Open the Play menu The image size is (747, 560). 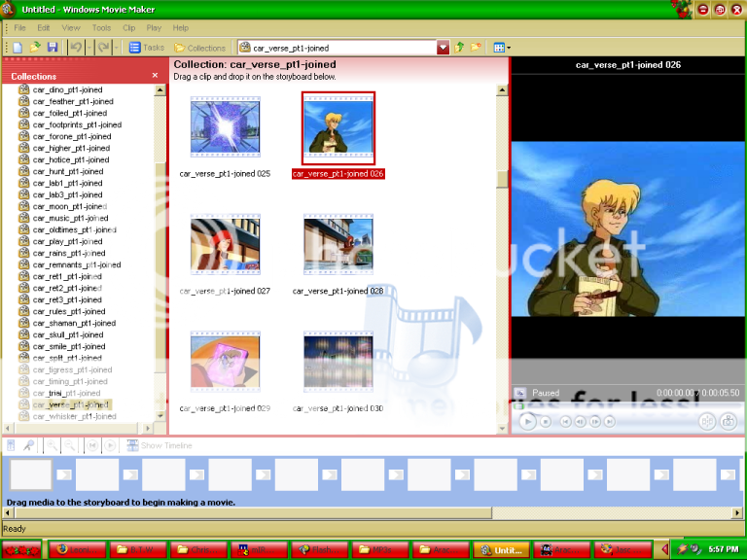click(x=154, y=28)
